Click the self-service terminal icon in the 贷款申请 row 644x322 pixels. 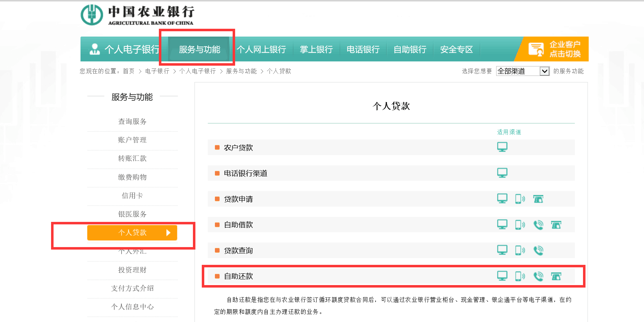pos(538,199)
